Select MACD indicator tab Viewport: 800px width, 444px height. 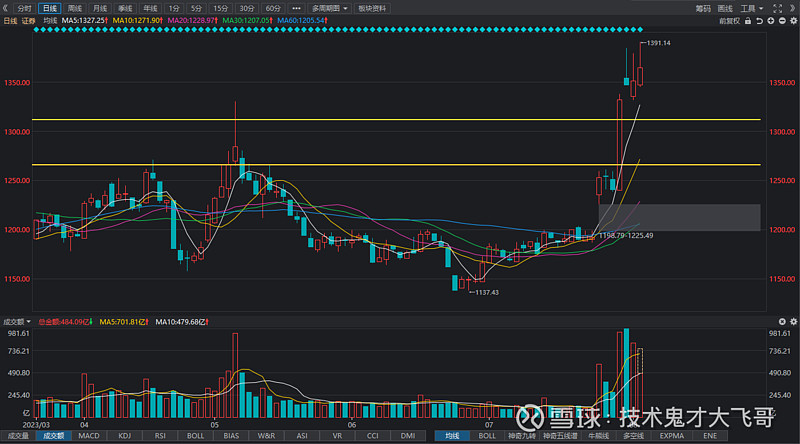coord(89,436)
